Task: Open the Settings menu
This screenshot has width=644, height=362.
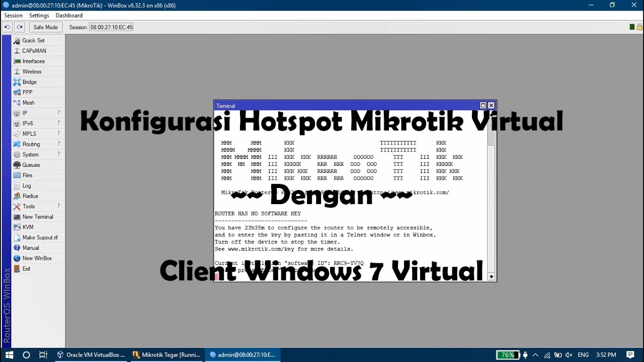Action: pyautogui.click(x=39, y=16)
